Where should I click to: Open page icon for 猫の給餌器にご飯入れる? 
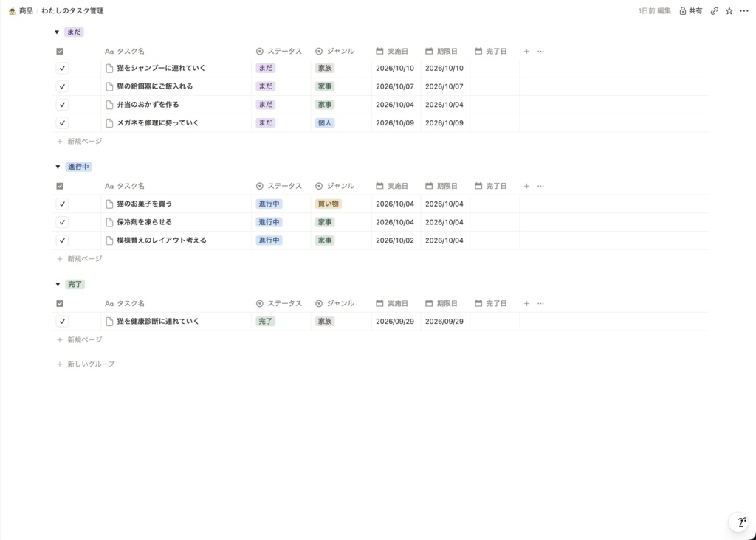coord(109,87)
